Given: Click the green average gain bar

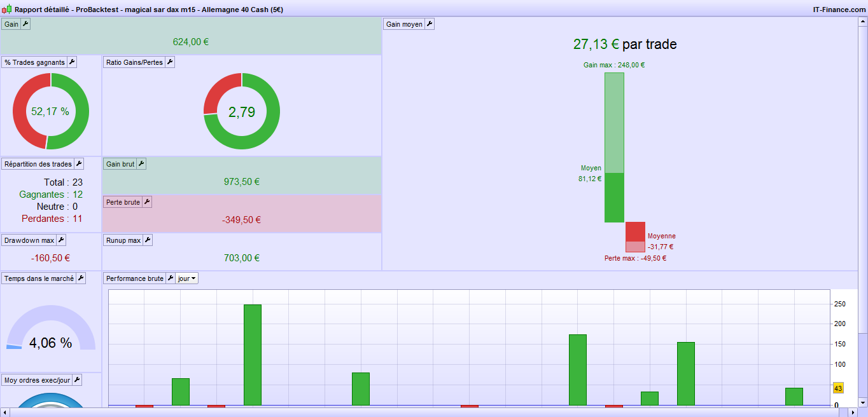Looking at the screenshot, I should tap(614, 198).
